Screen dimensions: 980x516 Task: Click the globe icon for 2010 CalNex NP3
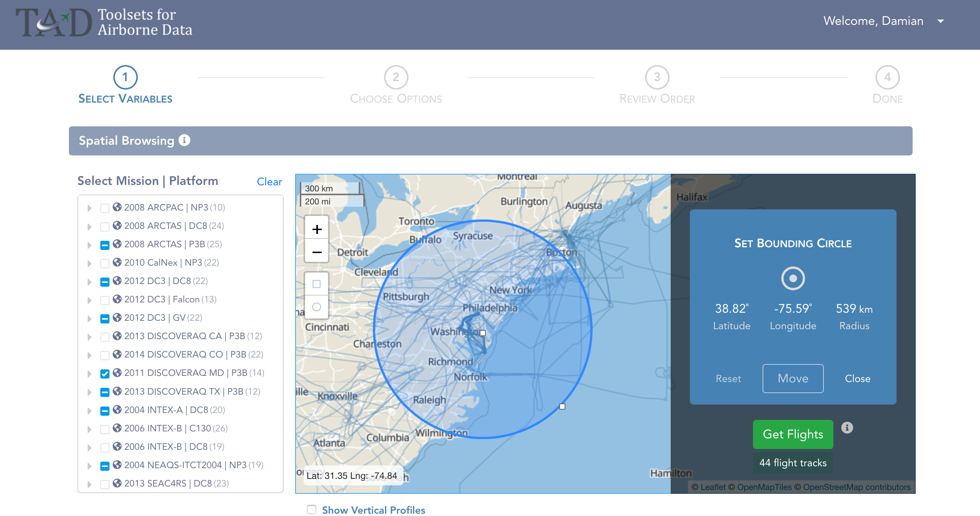tap(118, 262)
